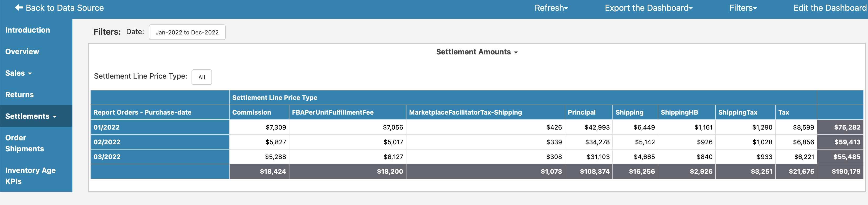Switch to the Overview page
Screen dimensions: 868x205
tap(22, 51)
